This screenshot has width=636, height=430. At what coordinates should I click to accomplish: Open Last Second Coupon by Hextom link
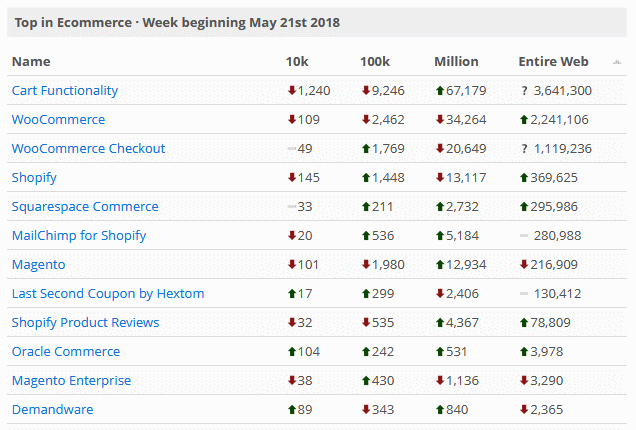(x=108, y=294)
